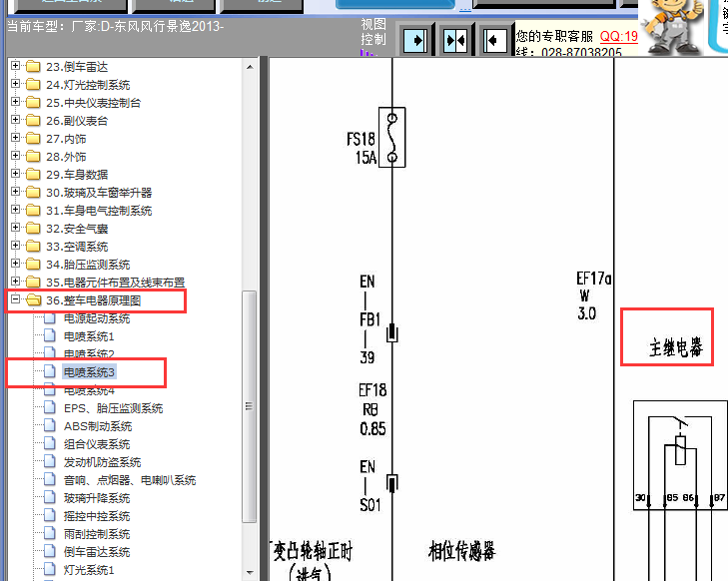Open the 组合仪表系统 document

pos(97,444)
